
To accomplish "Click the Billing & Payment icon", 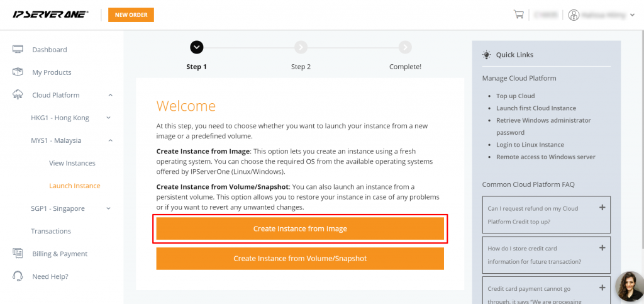I will (18, 254).
